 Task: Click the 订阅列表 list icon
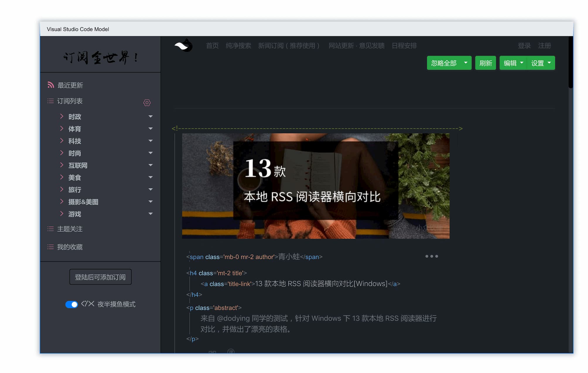(50, 101)
